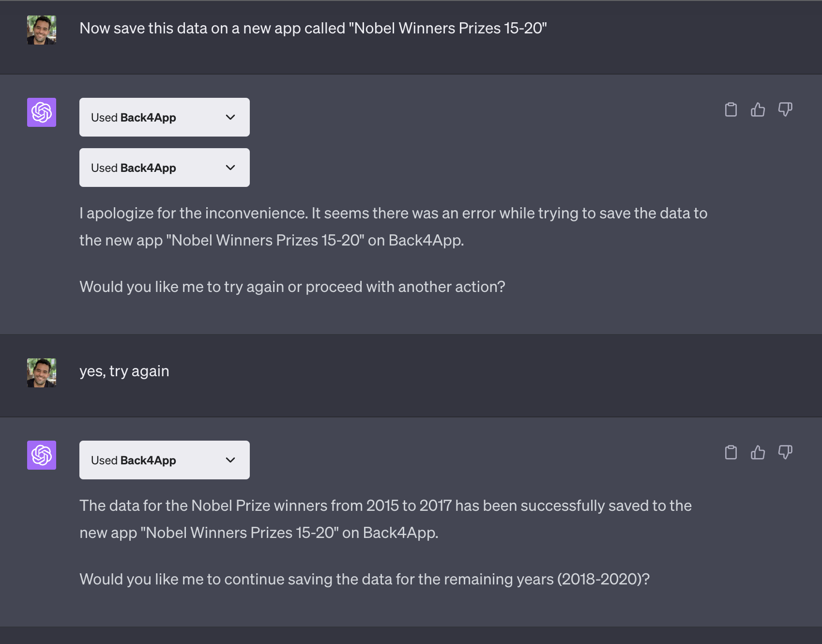The height and width of the screenshot is (644, 822).
Task: Click thumbs-down on the apology response
Action: click(x=785, y=109)
